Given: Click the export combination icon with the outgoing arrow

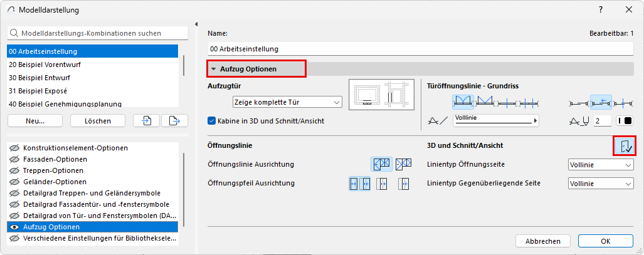Looking at the screenshot, I should (x=174, y=121).
